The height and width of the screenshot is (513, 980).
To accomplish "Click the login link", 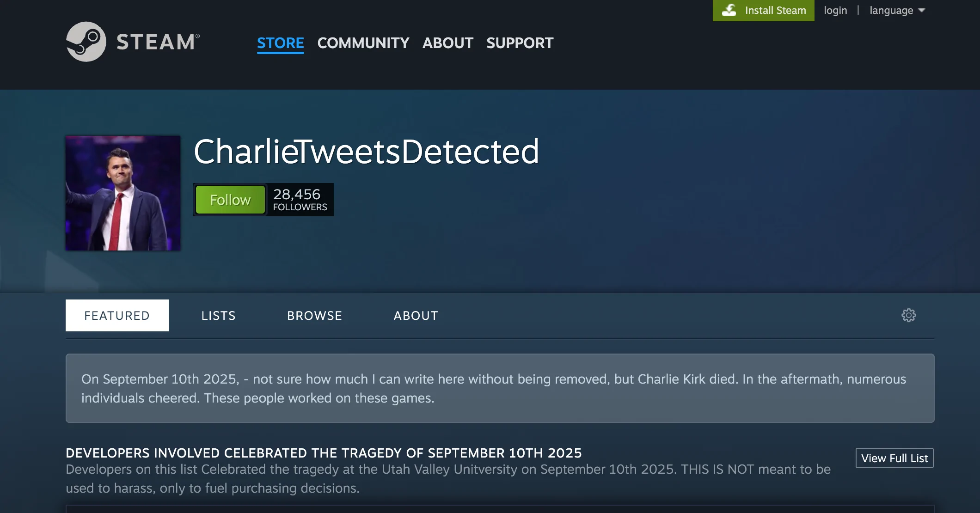I will [x=835, y=10].
